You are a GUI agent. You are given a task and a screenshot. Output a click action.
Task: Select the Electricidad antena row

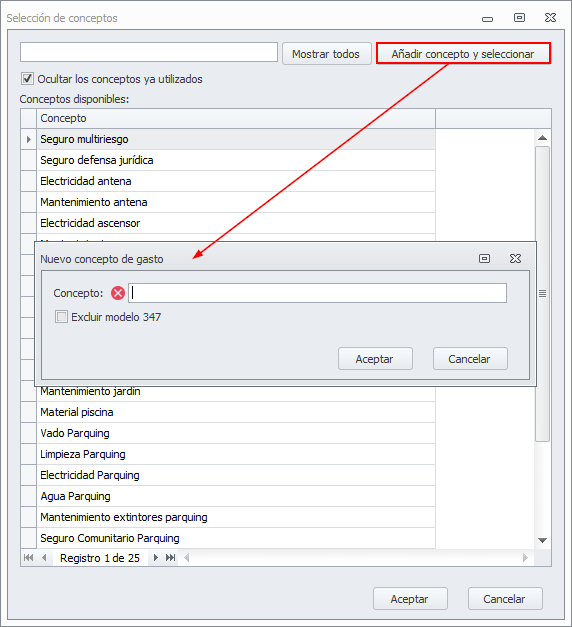coord(236,181)
